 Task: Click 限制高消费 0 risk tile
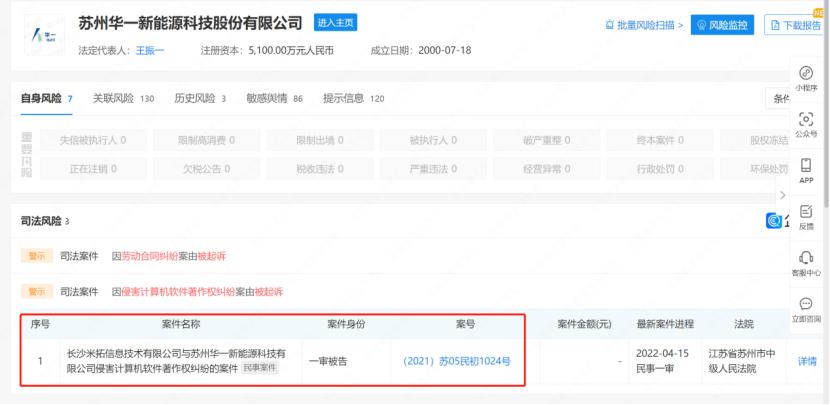(x=206, y=140)
